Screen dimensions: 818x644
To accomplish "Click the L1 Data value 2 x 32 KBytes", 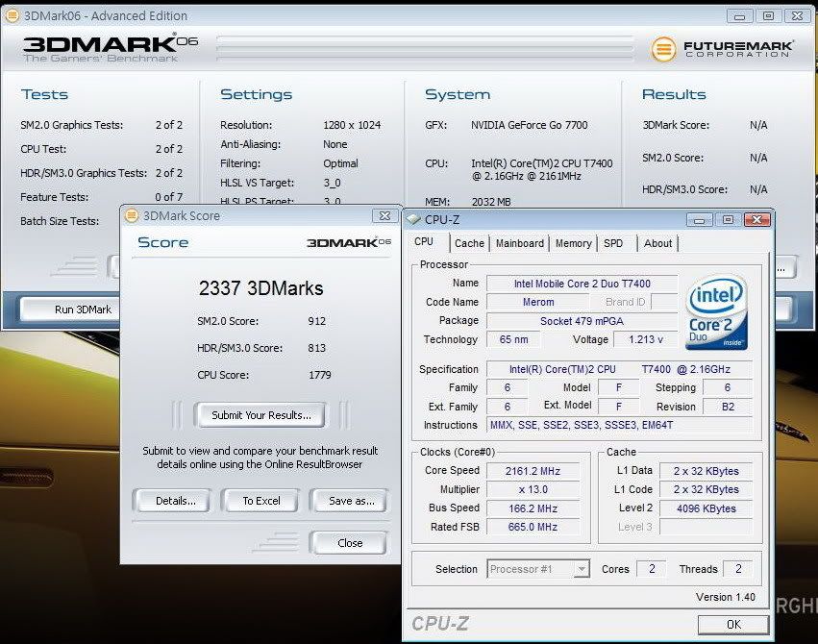I will point(706,471).
